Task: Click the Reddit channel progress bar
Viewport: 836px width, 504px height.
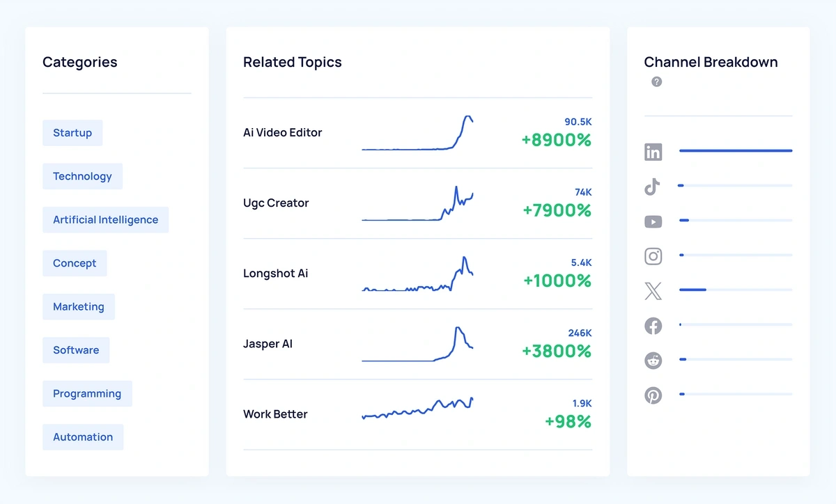Action: (x=736, y=359)
